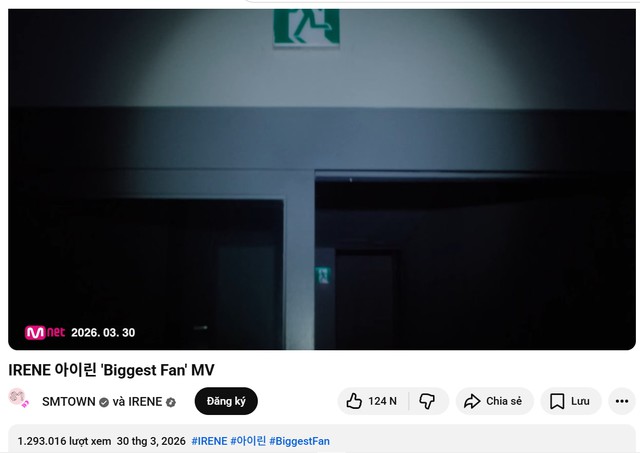Expand the description at the 1.293.016 lượt xem text
This screenshot has width=640, height=453.
(64, 441)
